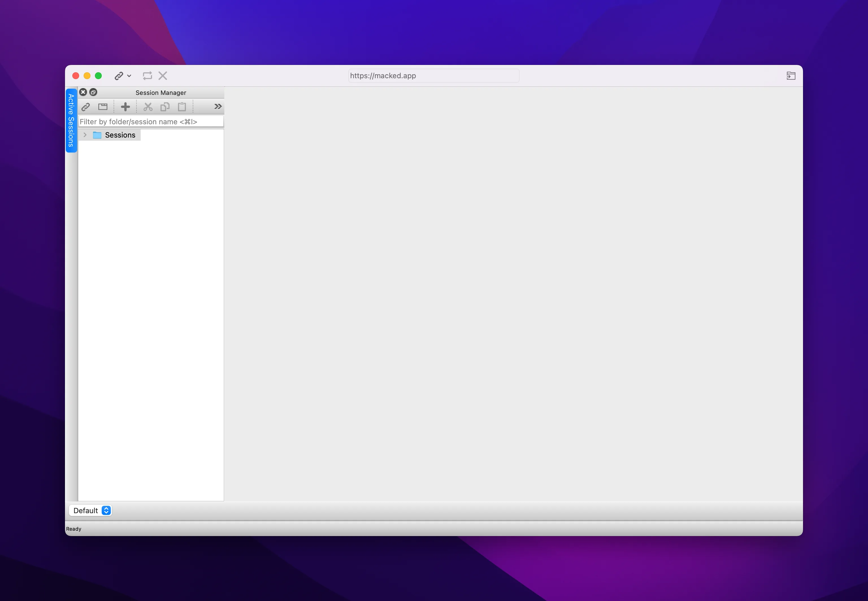Viewport: 868px width, 601px height.
Task: Click the paste clipboard icon
Action: [x=182, y=107]
